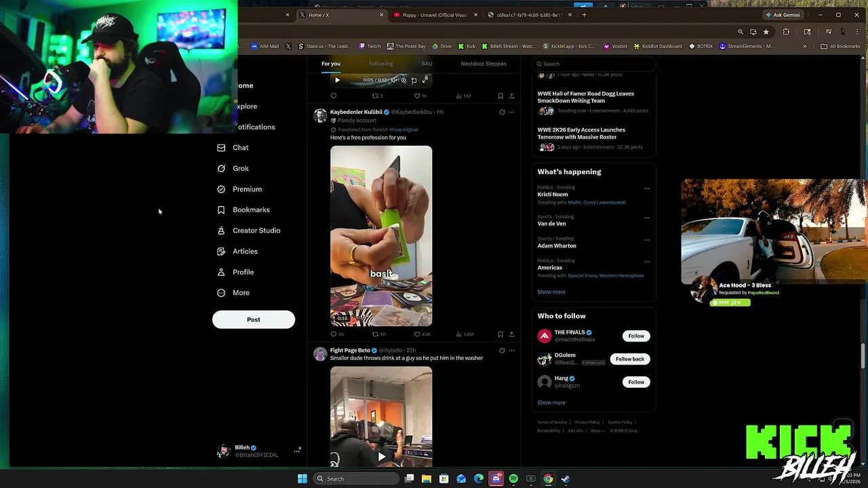Open All Bookmarks folder
The width and height of the screenshot is (868, 488).
tap(840, 46)
